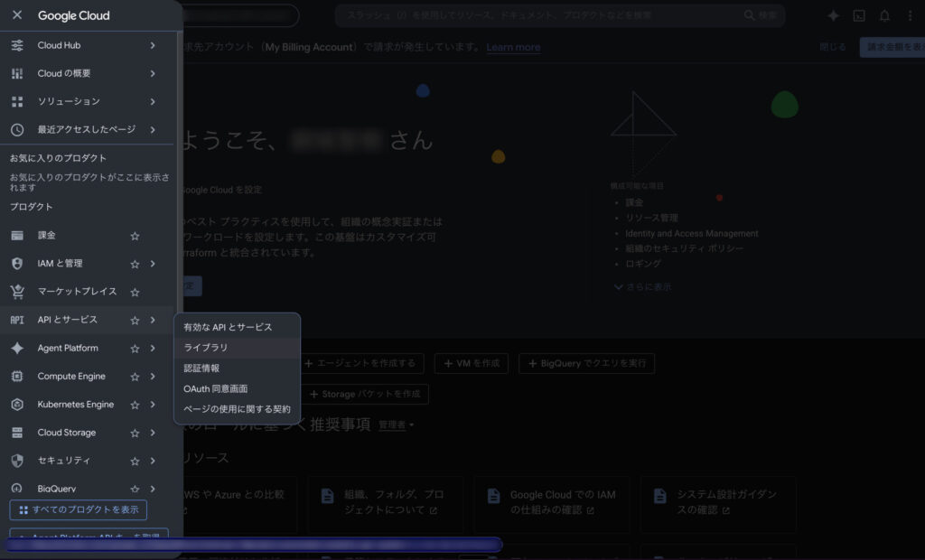925x560 pixels.
Task: Click すべてのプロダクトを表示 button
Action: pos(79,509)
